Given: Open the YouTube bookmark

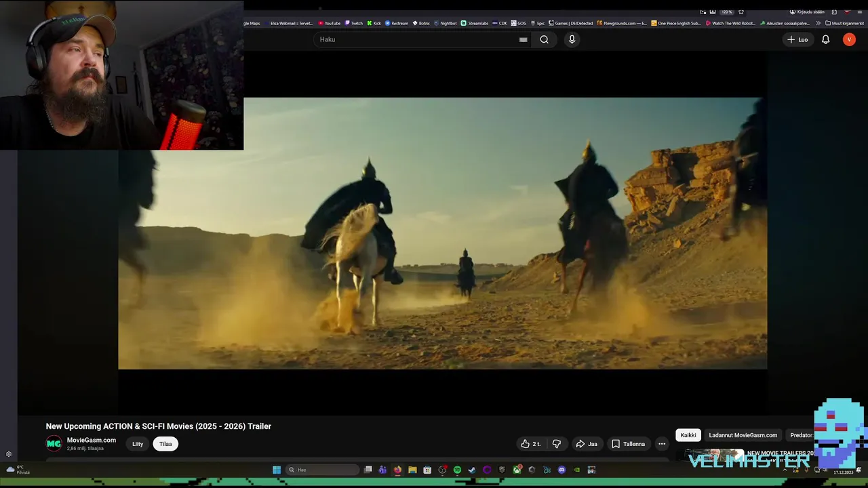Looking at the screenshot, I should 330,23.
